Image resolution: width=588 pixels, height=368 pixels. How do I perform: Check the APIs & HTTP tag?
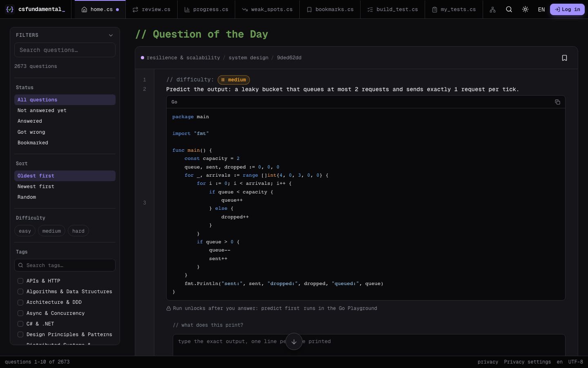[20, 281]
